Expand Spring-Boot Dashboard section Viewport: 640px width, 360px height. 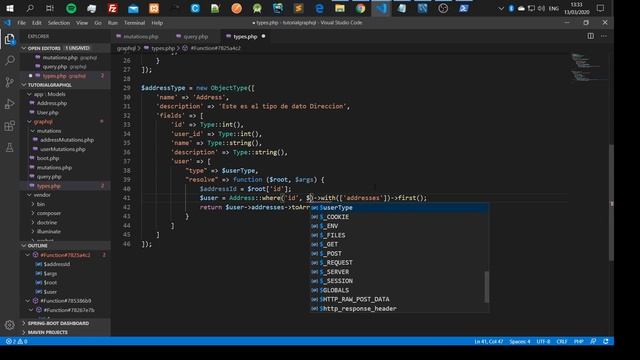click(65, 323)
